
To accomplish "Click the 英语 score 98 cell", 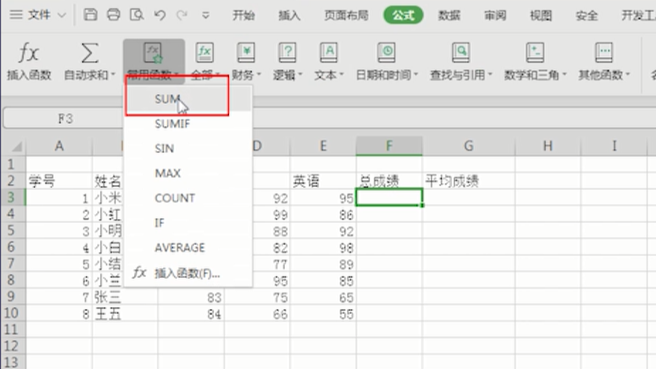I will tap(323, 248).
